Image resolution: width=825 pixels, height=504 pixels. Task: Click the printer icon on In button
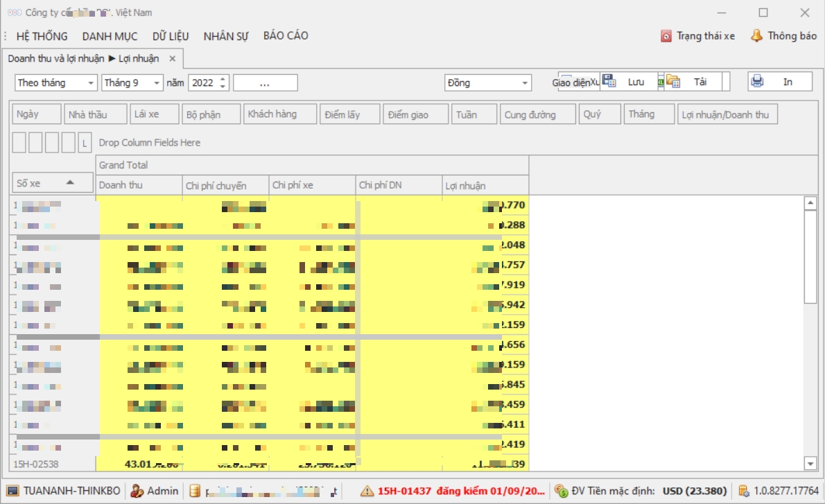[757, 81]
